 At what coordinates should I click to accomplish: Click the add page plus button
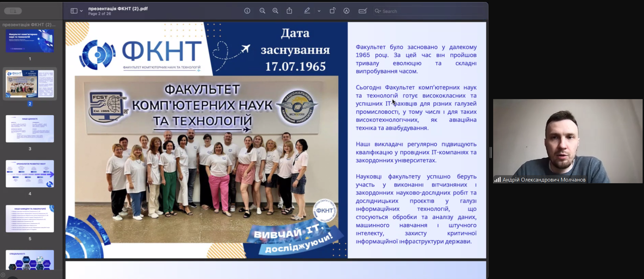tap(3, 275)
